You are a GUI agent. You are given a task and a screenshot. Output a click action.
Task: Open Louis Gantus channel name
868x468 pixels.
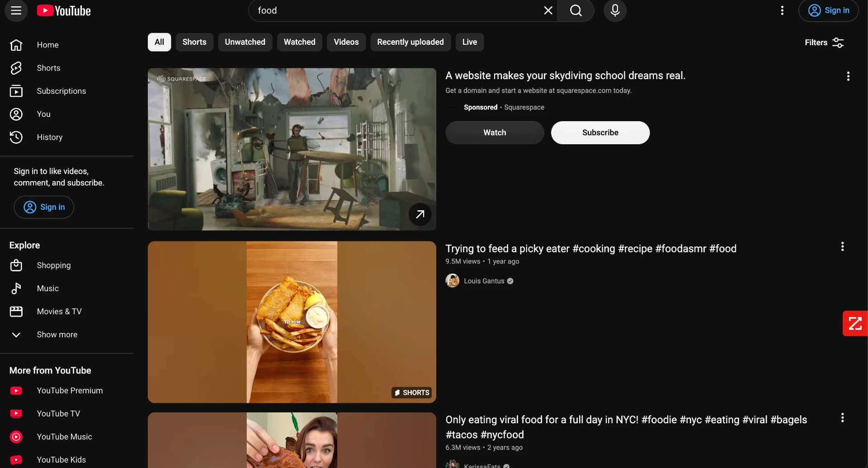click(484, 281)
